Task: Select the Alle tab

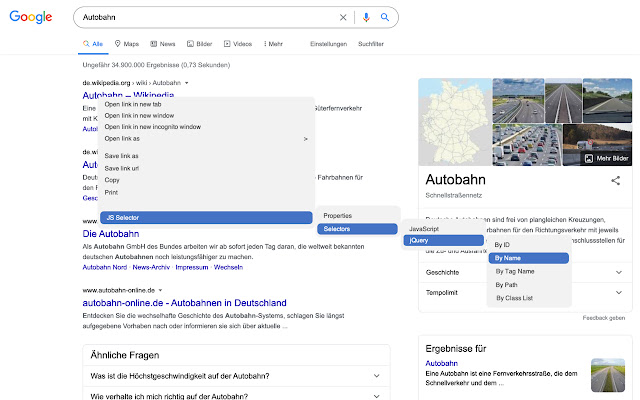Action: coord(93,44)
